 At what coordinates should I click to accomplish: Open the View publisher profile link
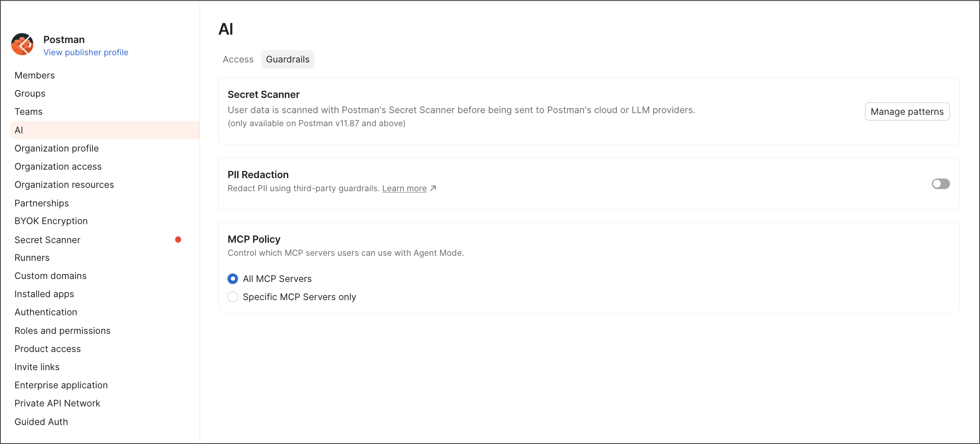point(86,52)
